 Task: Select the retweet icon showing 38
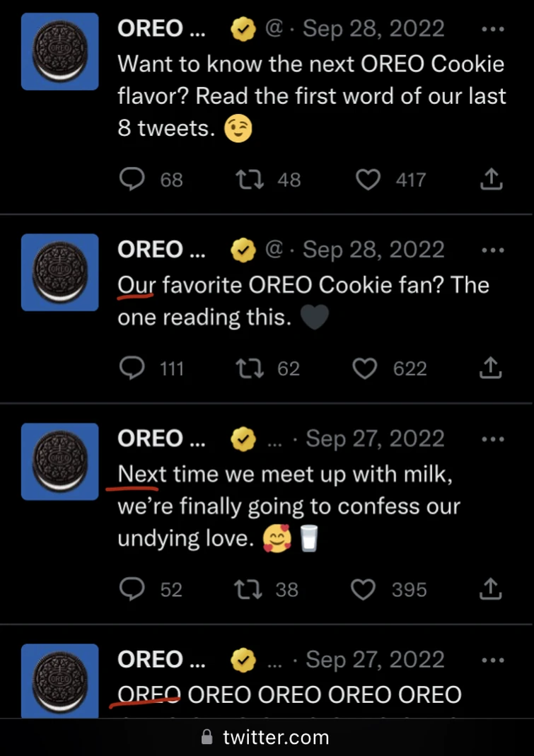pyautogui.click(x=248, y=590)
